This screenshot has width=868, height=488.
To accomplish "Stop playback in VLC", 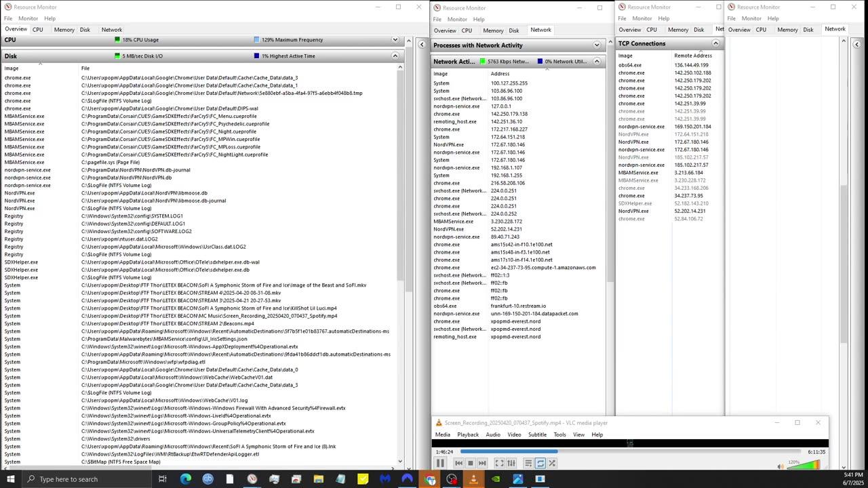I will pyautogui.click(x=470, y=464).
